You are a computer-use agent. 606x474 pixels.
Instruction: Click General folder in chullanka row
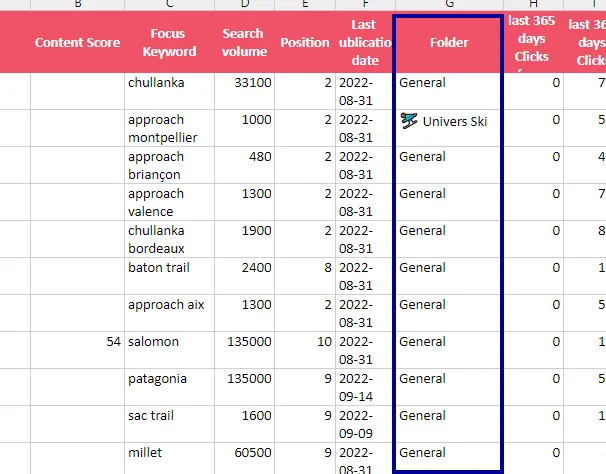pos(449,91)
